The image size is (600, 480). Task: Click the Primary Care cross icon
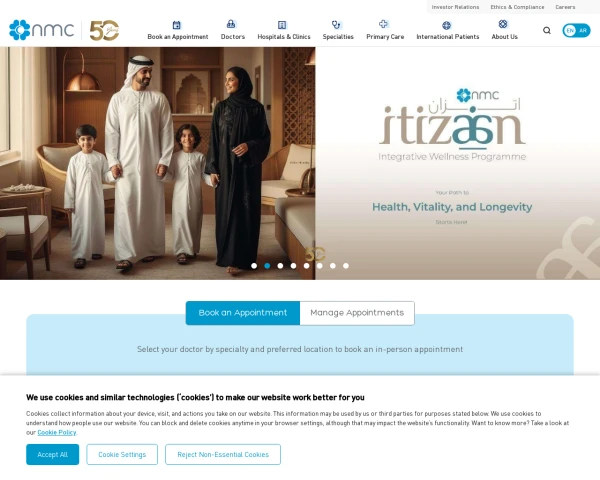[383, 24]
